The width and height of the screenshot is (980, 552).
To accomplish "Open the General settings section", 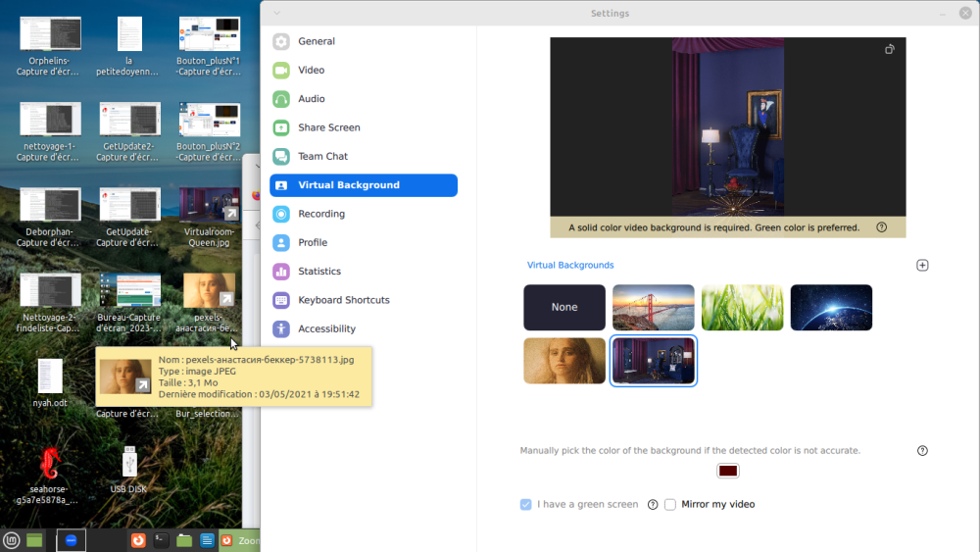I will pos(317,41).
